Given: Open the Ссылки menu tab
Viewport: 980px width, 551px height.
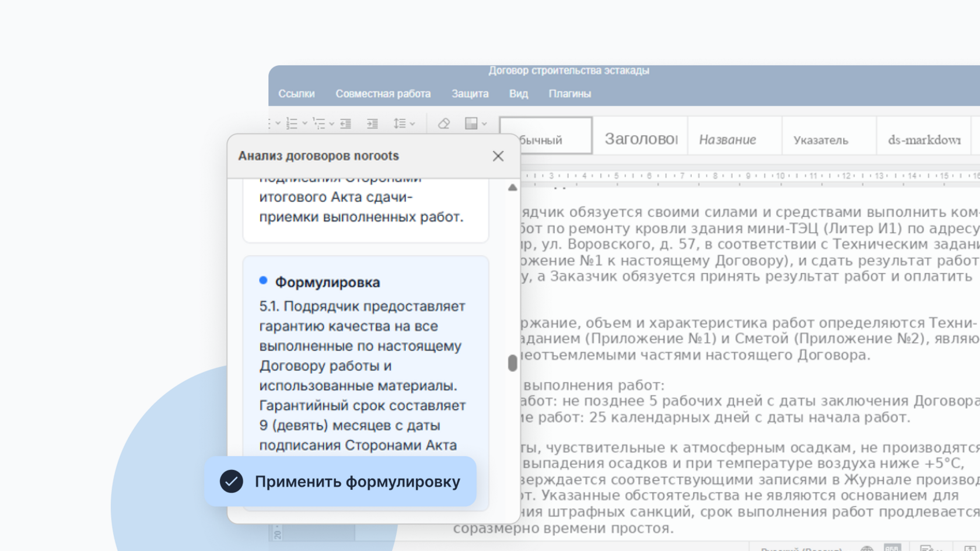Looking at the screenshot, I should click(296, 94).
